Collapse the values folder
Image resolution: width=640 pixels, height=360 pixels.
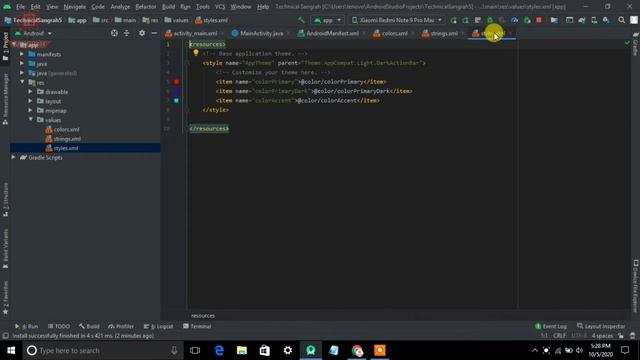(31, 120)
